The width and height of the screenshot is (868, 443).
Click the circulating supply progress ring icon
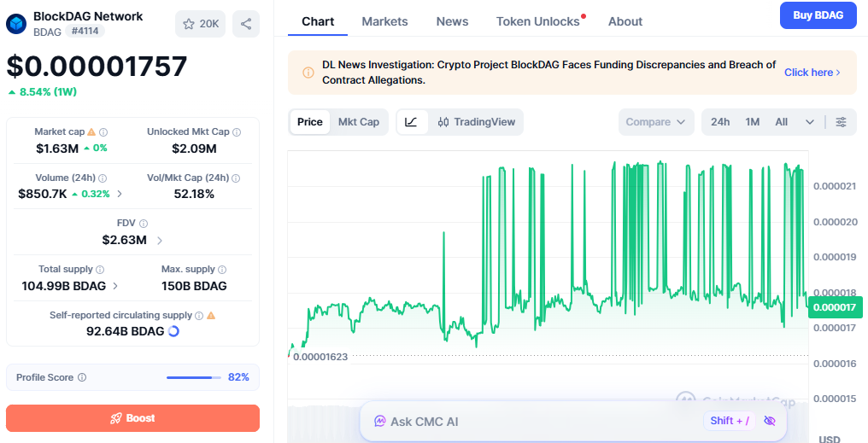173,331
